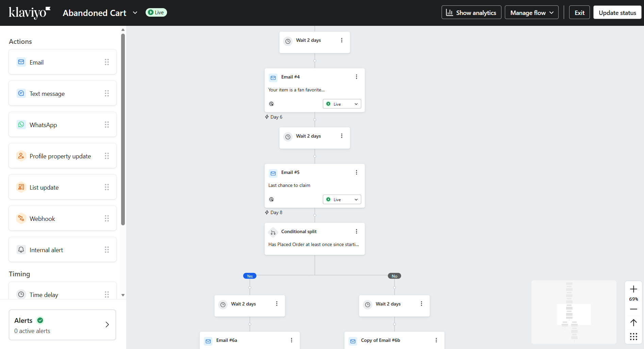Open the Manage flow dropdown

coord(531,12)
